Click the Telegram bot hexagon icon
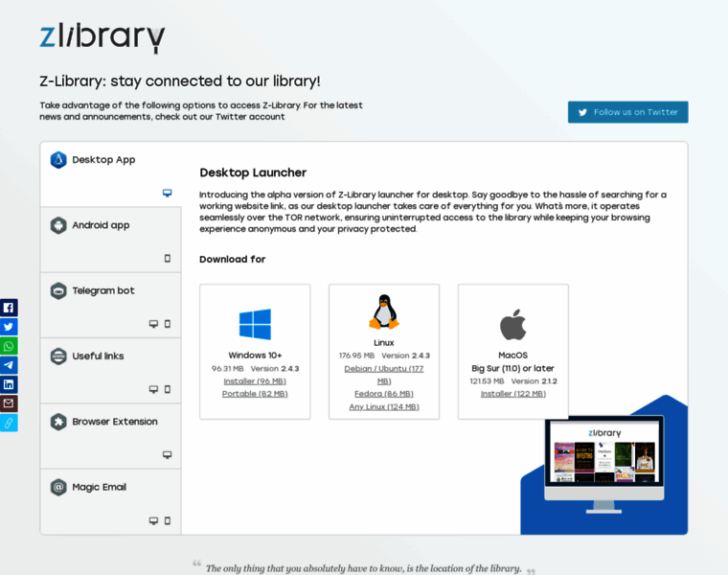728x575 pixels. (58, 290)
